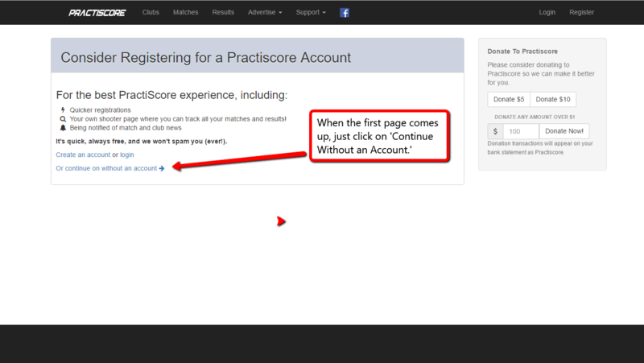Focus the donation amount input field
Screen dimensions: 644x363
[x=521, y=131]
